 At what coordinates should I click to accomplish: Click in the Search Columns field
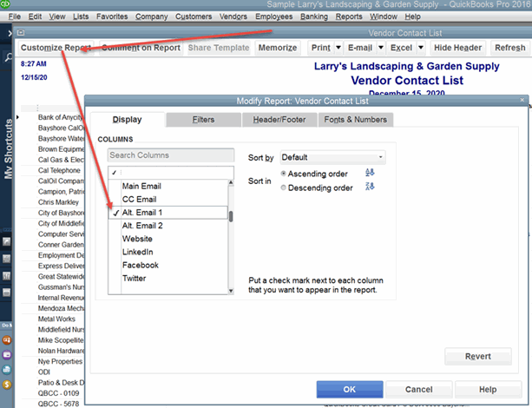tap(170, 156)
